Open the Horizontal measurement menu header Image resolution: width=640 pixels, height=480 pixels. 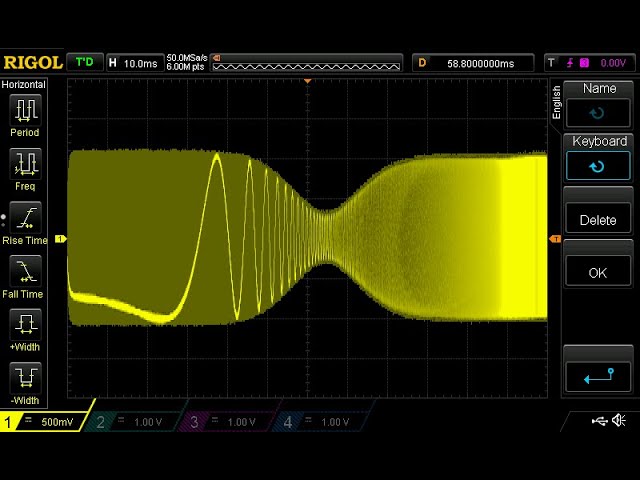click(x=24, y=84)
